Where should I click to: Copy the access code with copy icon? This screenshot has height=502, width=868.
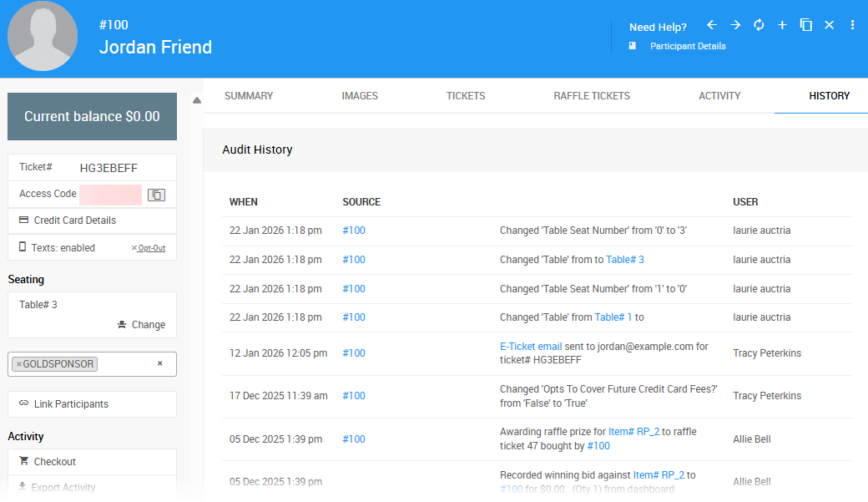[156, 195]
